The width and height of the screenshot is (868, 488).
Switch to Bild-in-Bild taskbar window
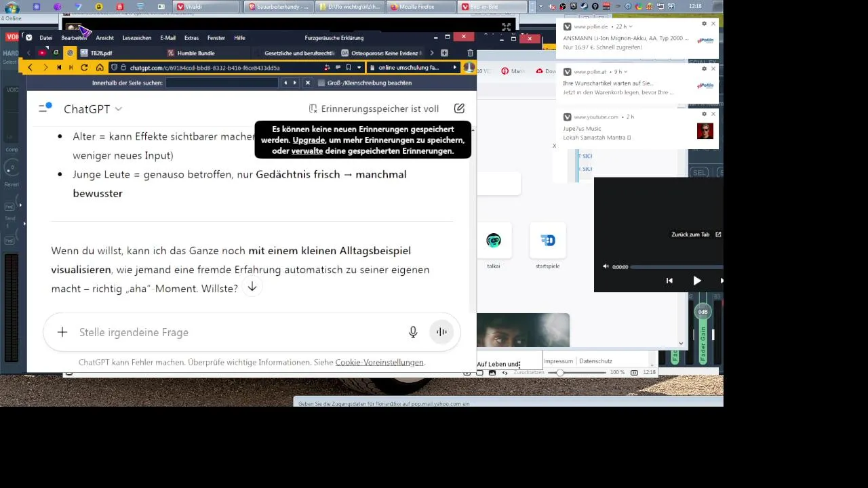pyautogui.click(x=492, y=7)
